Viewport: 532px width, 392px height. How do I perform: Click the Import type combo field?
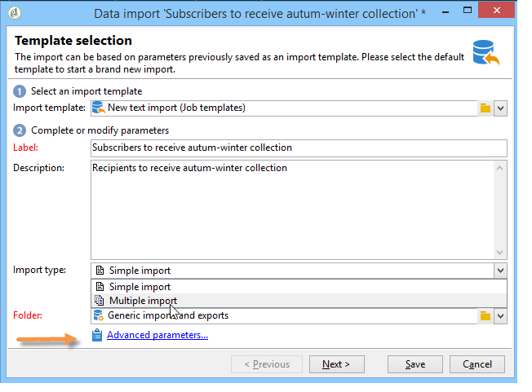pyautogui.click(x=292, y=271)
